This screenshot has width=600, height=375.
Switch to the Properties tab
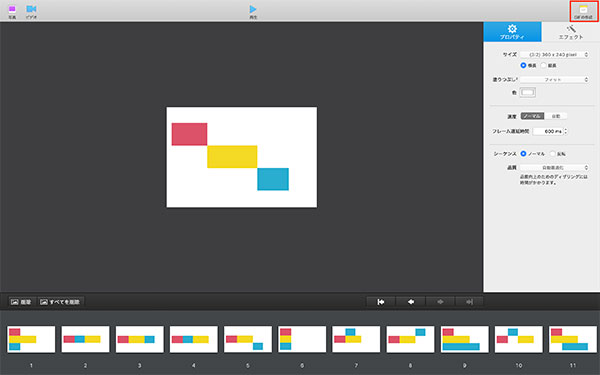click(x=512, y=32)
